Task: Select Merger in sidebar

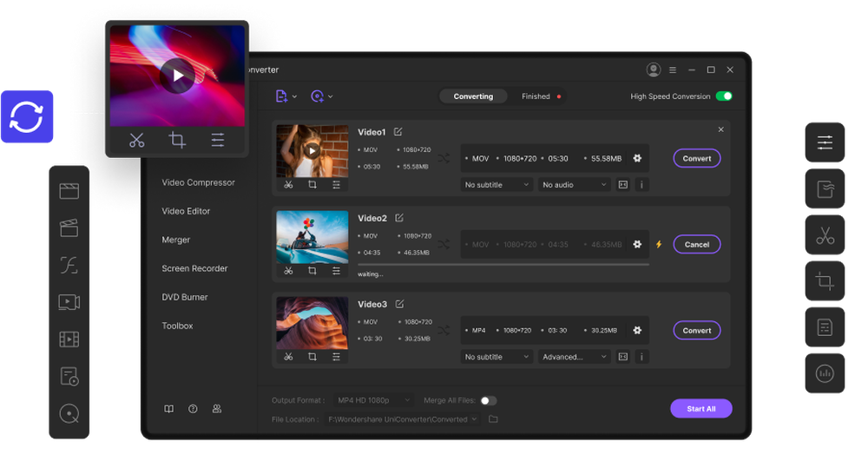Action: pyautogui.click(x=176, y=240)
